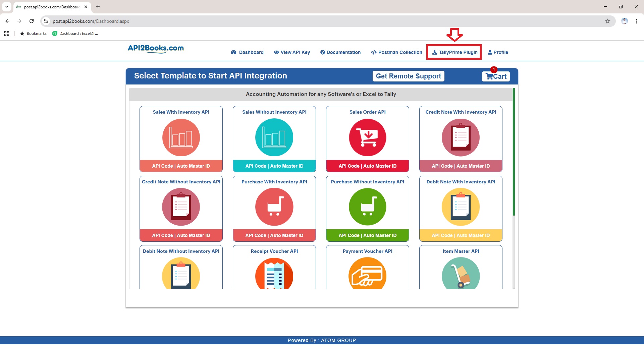Click the Purchase With Inventory red cart icon

274,207
